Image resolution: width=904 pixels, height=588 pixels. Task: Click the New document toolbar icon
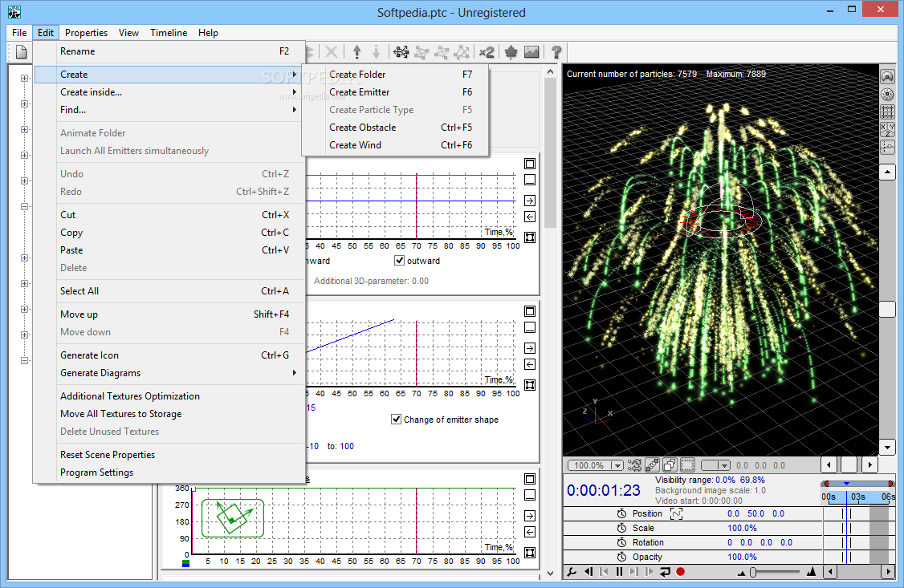(x=22, y=52)
